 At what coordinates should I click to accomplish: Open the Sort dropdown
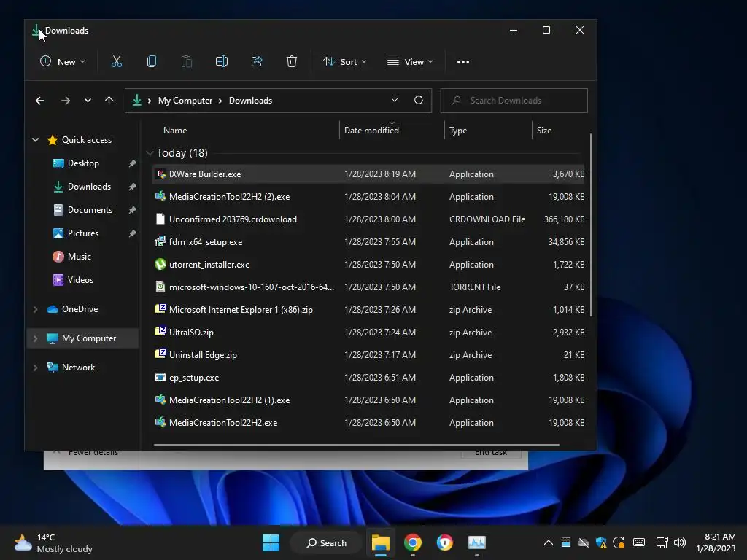point(345,61)
